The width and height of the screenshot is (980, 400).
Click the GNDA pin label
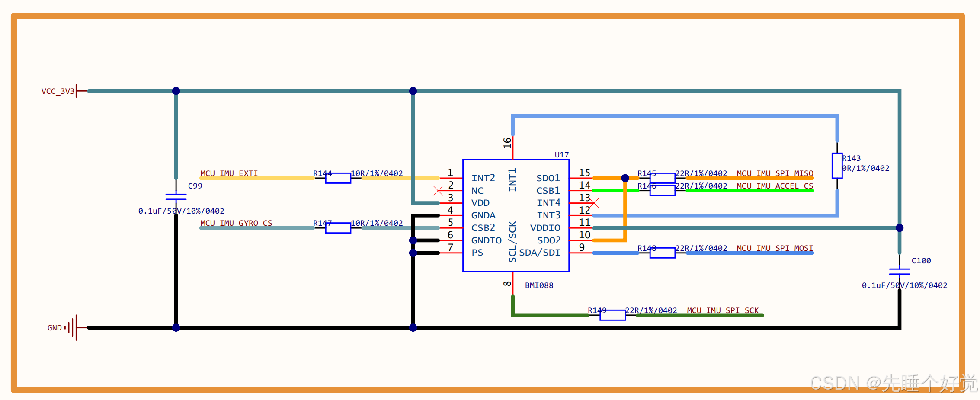tap(484, 215)
